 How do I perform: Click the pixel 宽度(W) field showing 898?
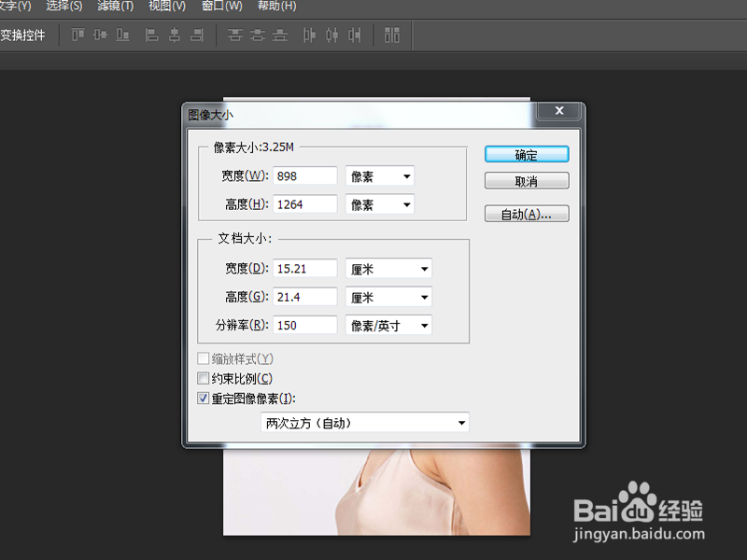305,176
